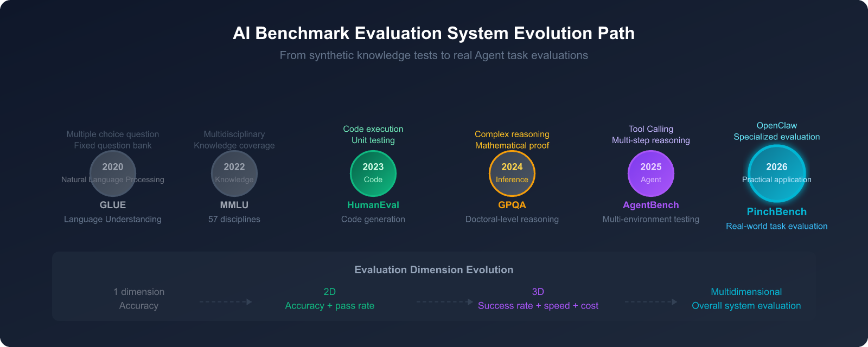Click dashed arrow between 3D and Multidimensional
Screen dimensions: 868x347
pyautogui.click(x=651, y=302)
